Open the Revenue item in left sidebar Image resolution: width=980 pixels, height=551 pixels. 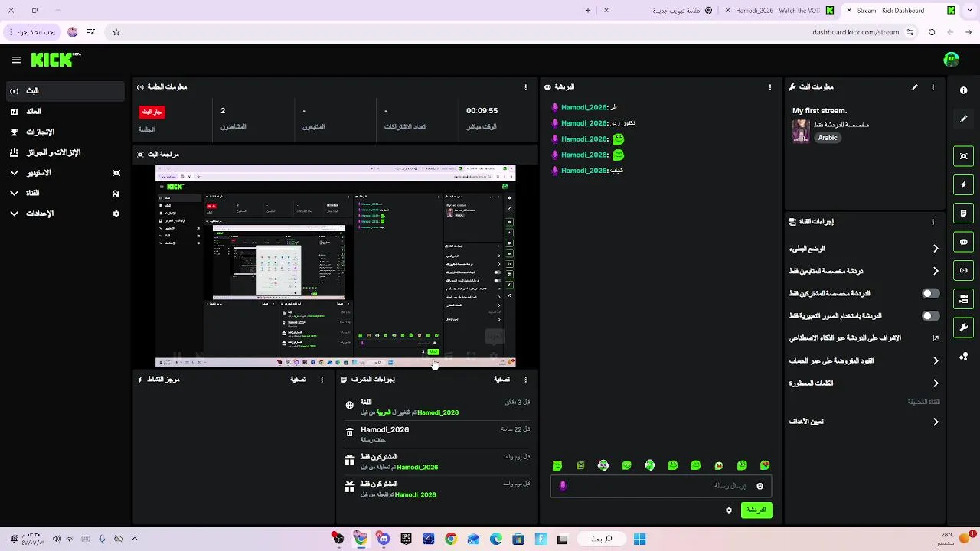pos(65,112)
